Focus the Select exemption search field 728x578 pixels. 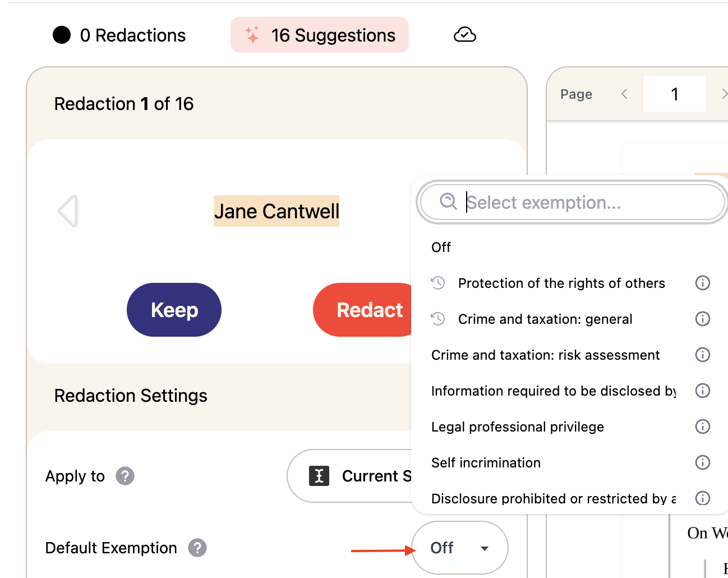(572, 202)
